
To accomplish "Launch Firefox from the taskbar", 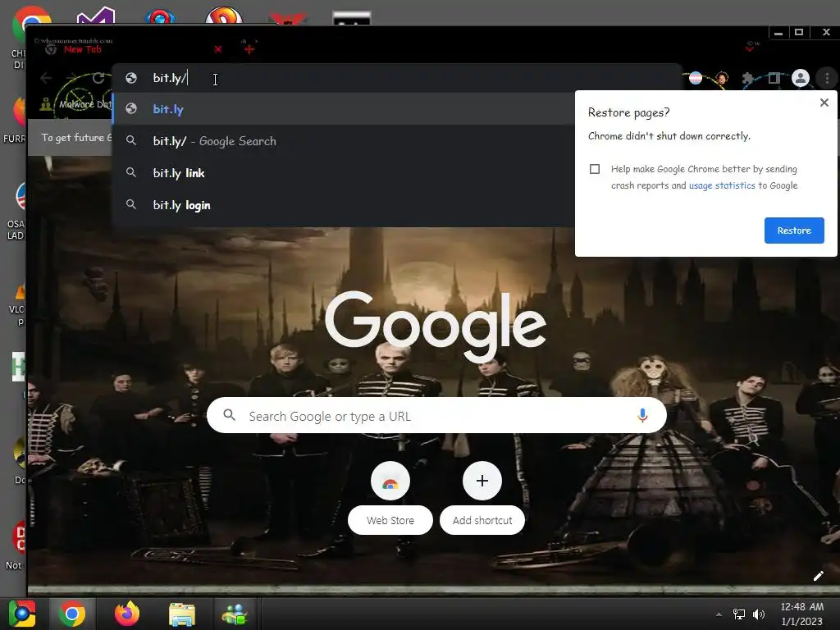I will [x=127, y=614].
